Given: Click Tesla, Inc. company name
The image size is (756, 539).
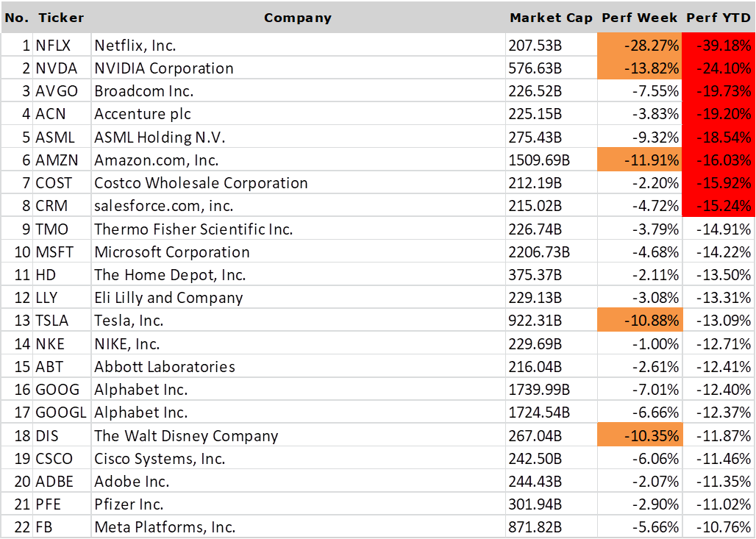Looking at the screenshot, I should pos(129,321).
